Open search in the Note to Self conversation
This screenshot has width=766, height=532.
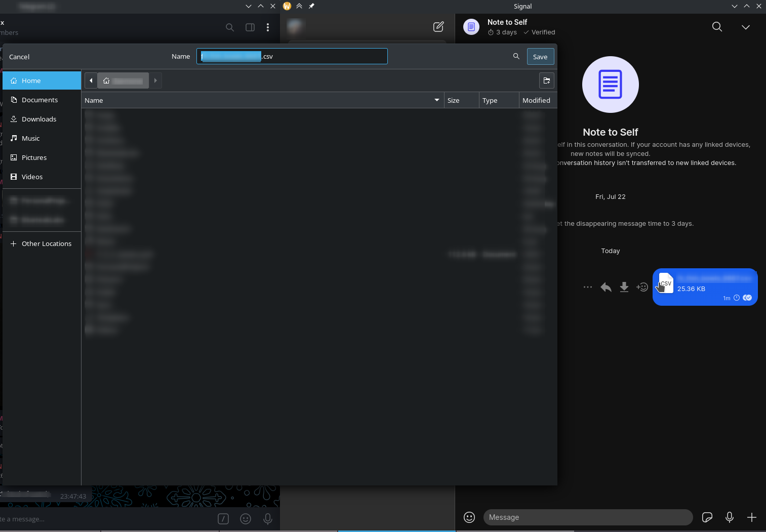click(717, 27)
